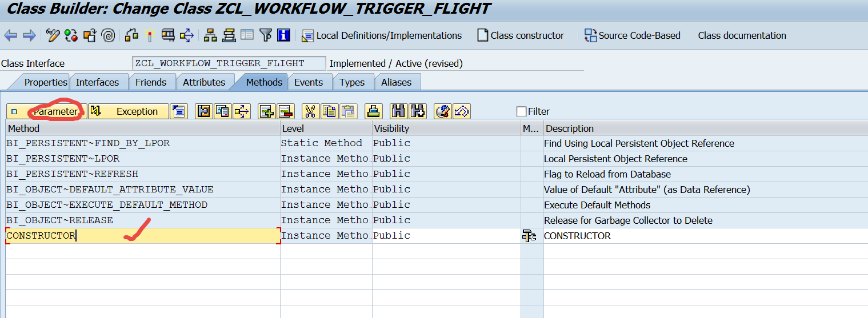Switch to the Properties tab
This screenshot has width=868, height=318.
coord(46,82)
